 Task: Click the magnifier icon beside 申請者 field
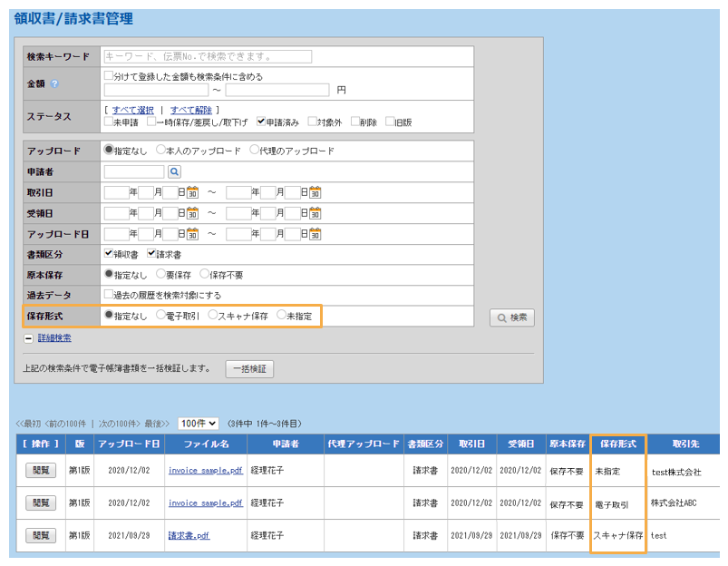pyautogui.click(x=174, y=171)
